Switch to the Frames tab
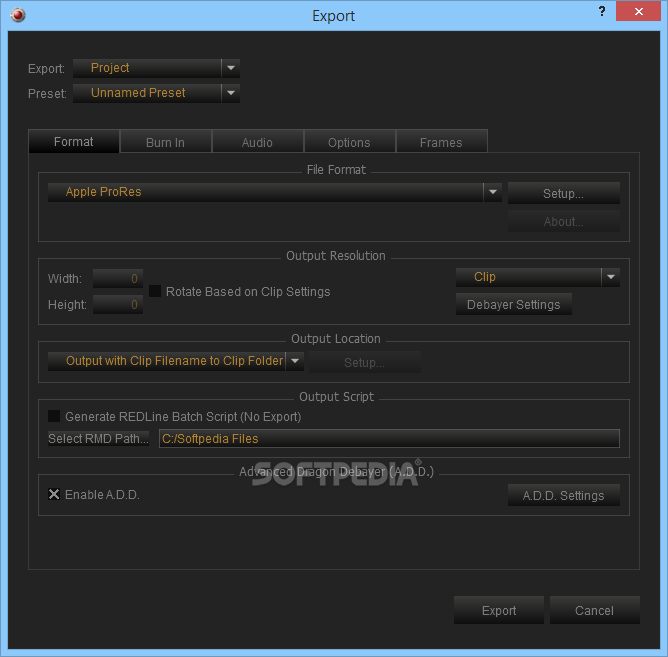Viewport: 668px width, 657px height. [x=441, y=142]
